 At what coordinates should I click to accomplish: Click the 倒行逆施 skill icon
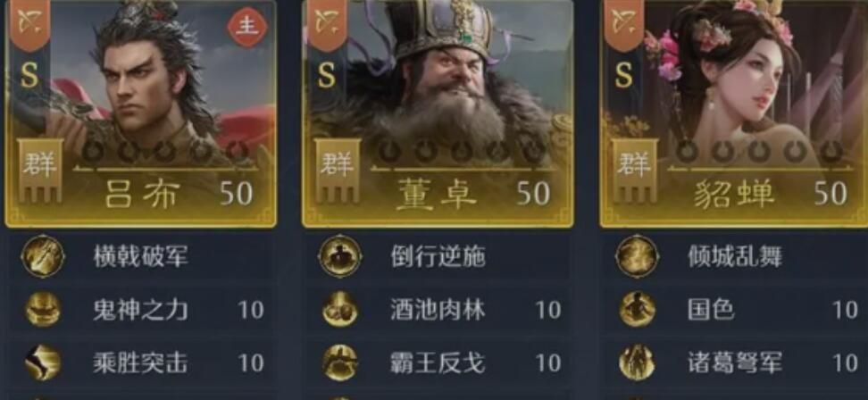(340, 256)
